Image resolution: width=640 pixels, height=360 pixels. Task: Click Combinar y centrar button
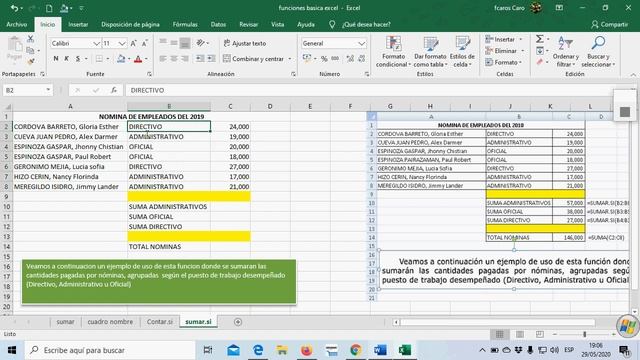click(253, 59)
